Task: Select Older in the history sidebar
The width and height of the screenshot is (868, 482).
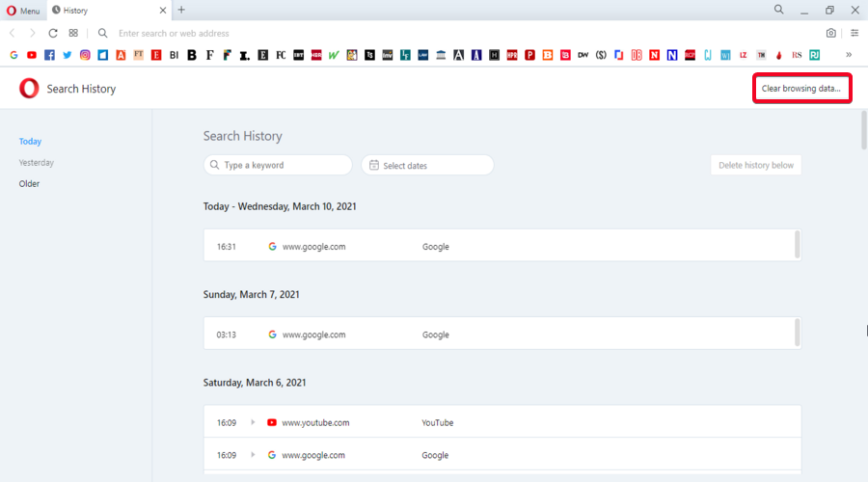Action: (30, 184)
